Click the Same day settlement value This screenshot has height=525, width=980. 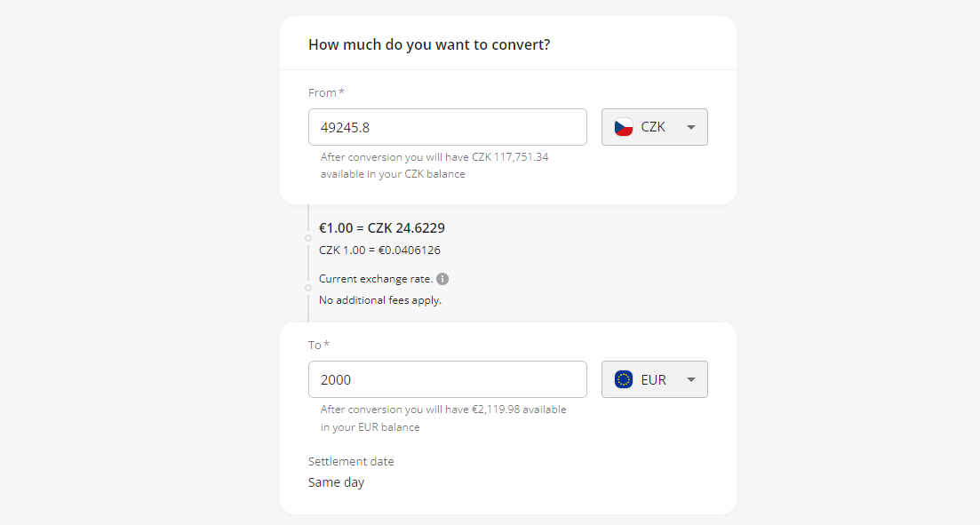tap(336, 482)
